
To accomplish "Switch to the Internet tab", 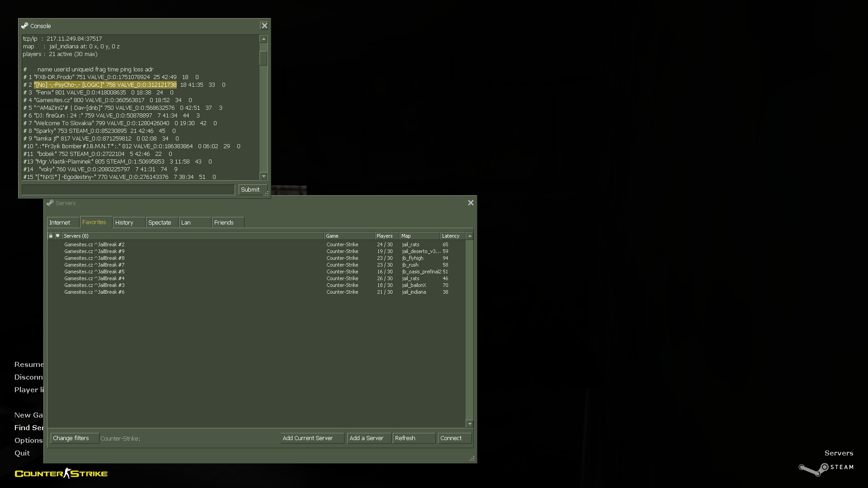I will pyautogui.click(x=63, y=222).
